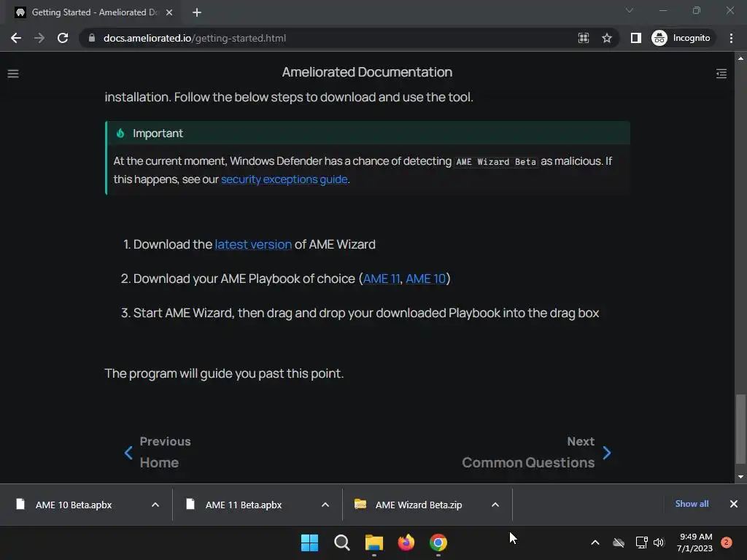747x560 pixels.
Task: Click the Ameliorated Documentation title
Action: click(367, 72)
